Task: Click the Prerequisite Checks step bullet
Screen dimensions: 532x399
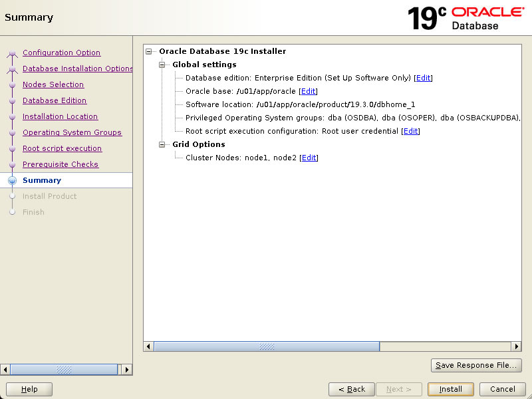Action: pyautogui.click(x=12, y=164)
